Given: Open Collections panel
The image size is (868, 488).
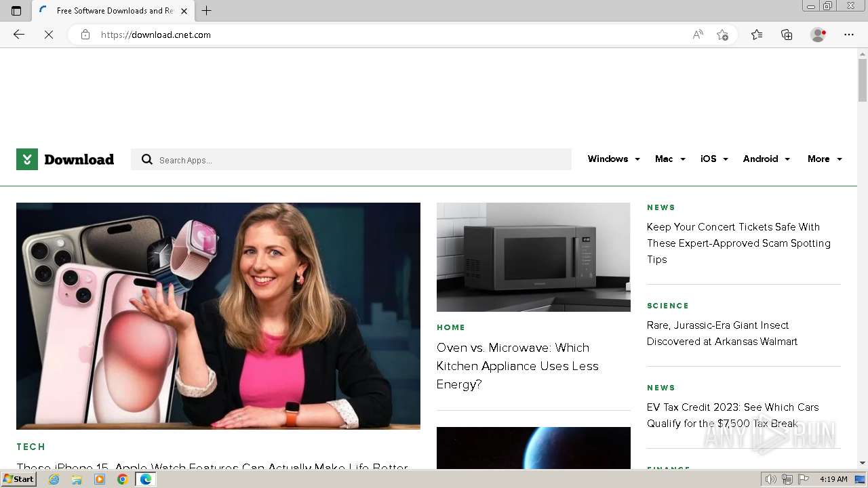Looking at the screenshot, I should point(787,35).
